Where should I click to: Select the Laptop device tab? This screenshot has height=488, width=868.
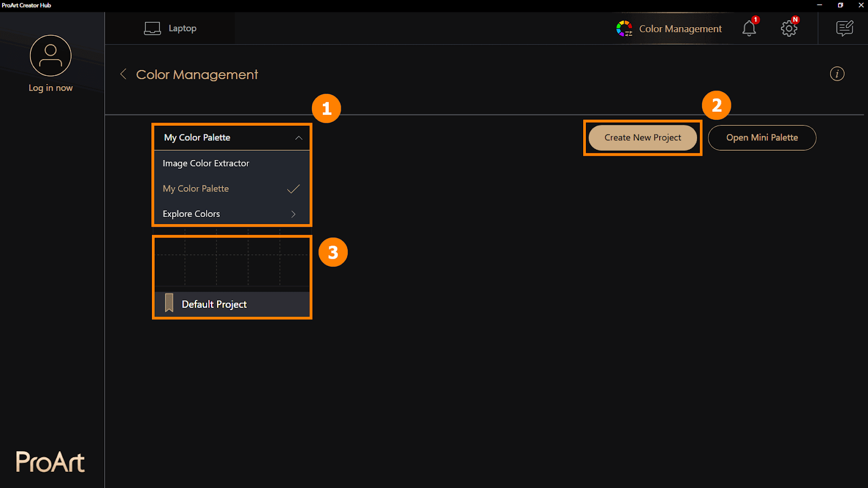click(170, 28)
